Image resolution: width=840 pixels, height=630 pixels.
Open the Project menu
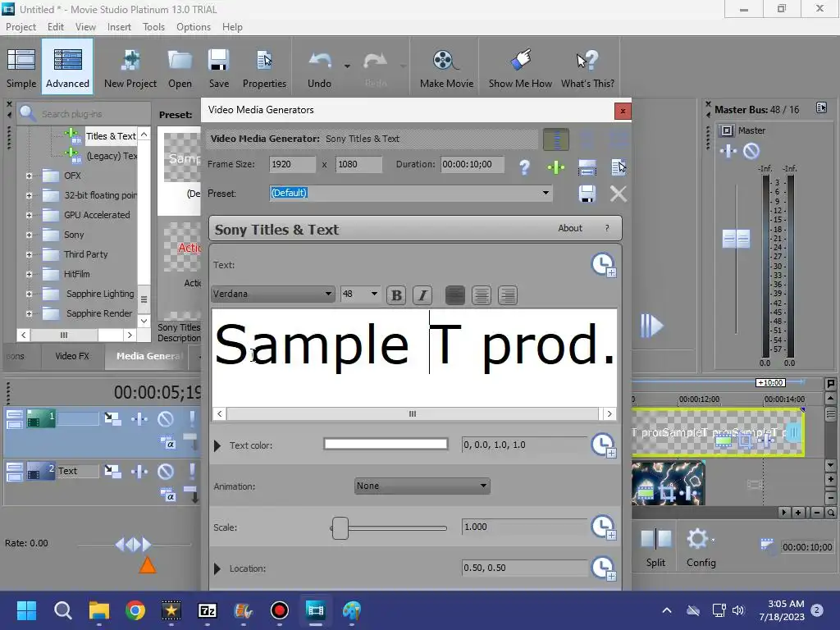(21, 27)
